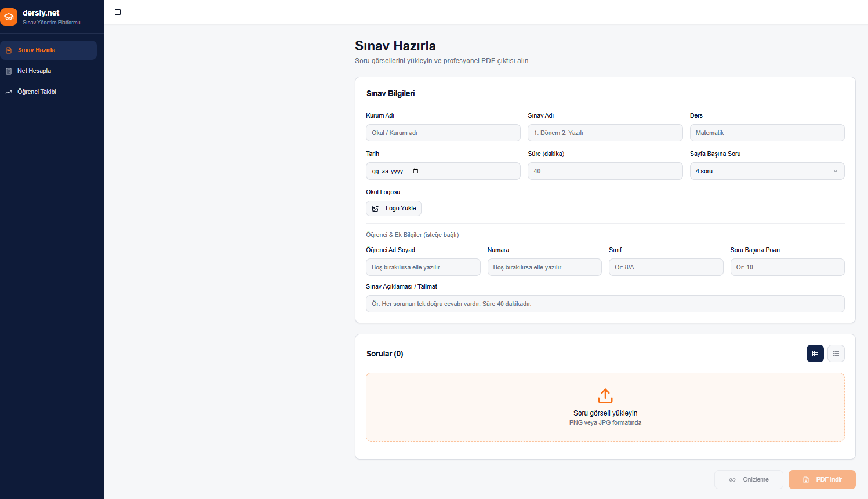Click the Sorular (0) section title
Viewport: 868px width, 499px height.
[385, 354]
